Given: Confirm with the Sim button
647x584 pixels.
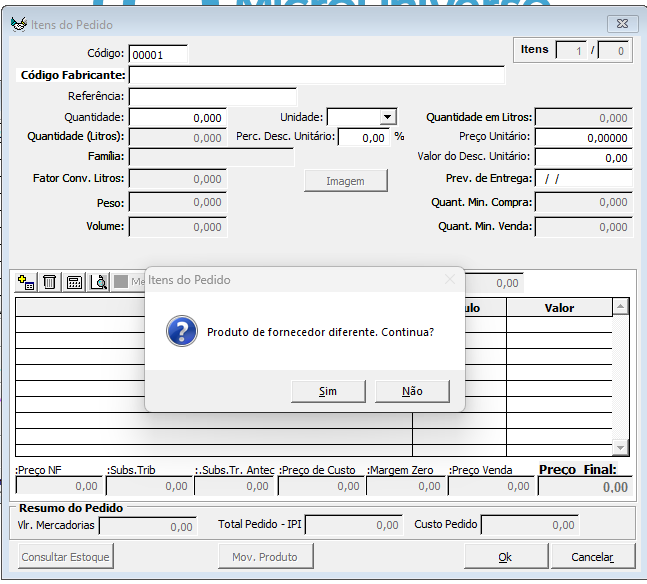Looking at the screenshot, I should (x=328, y=391).
